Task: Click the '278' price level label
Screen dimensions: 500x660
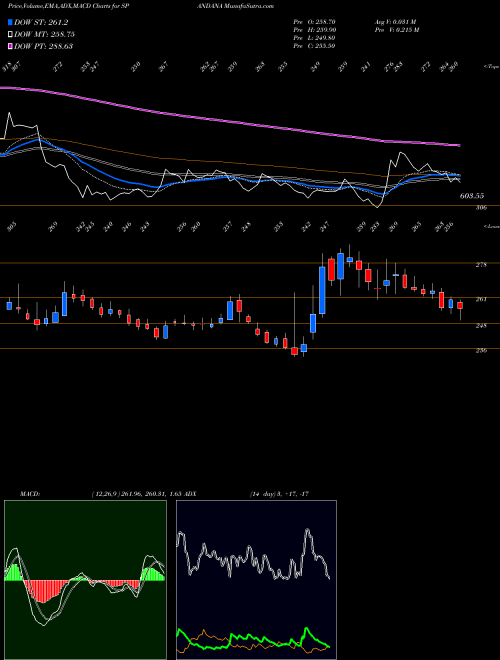Action: [481, 265]
